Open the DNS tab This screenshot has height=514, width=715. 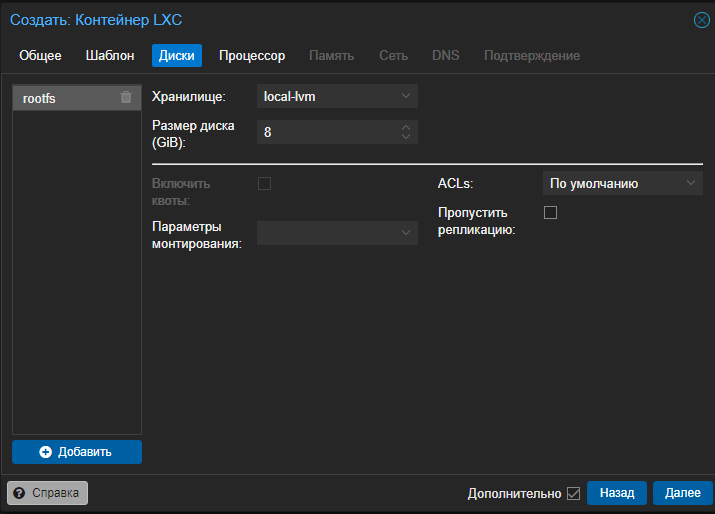point(446,56)
